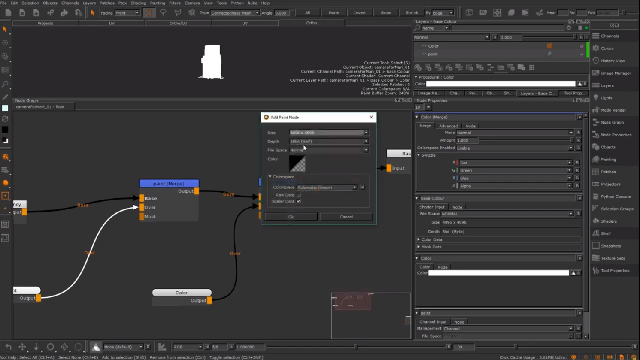Viewport: 640px width, 360px height.
Task: Open the G swizzle Green dropdown
Action: (x=515, y=170)
